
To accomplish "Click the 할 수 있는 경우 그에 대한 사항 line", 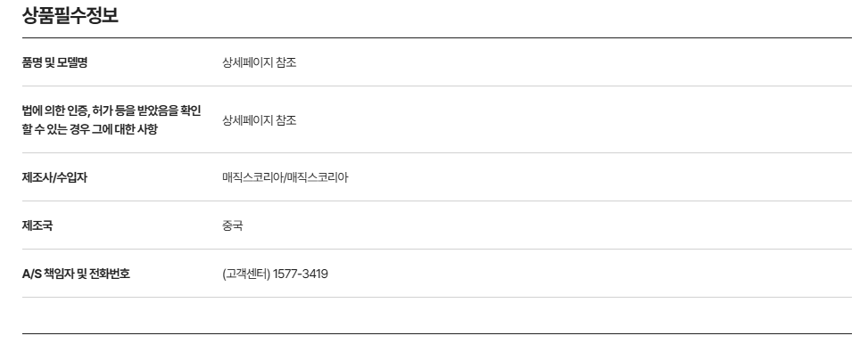I will tap(90, 129).
